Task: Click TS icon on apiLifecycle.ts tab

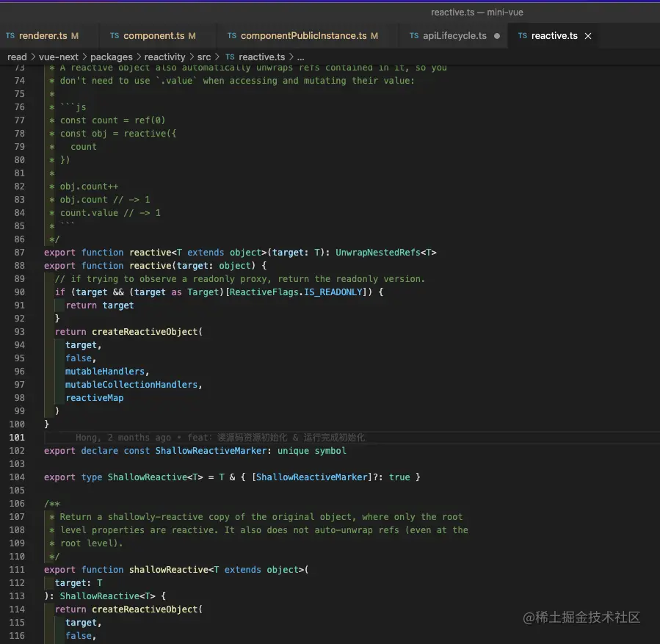Action: click(414, 36)
